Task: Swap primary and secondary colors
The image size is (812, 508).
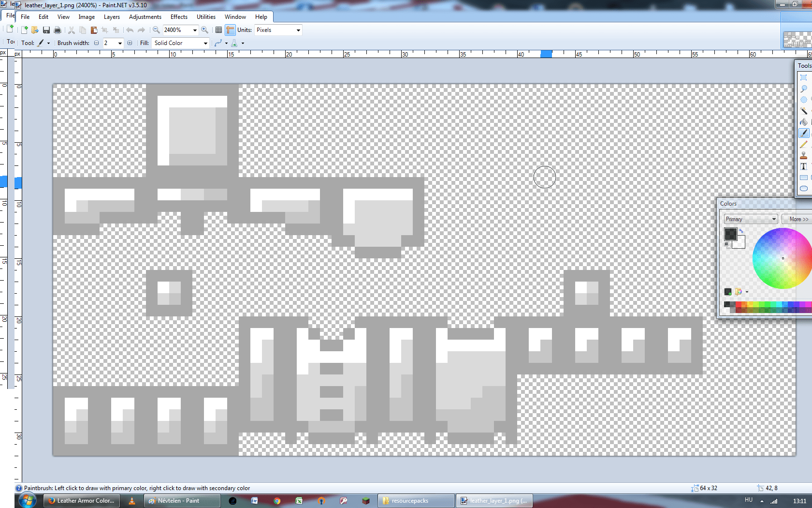Action: [x=741, y=231]
